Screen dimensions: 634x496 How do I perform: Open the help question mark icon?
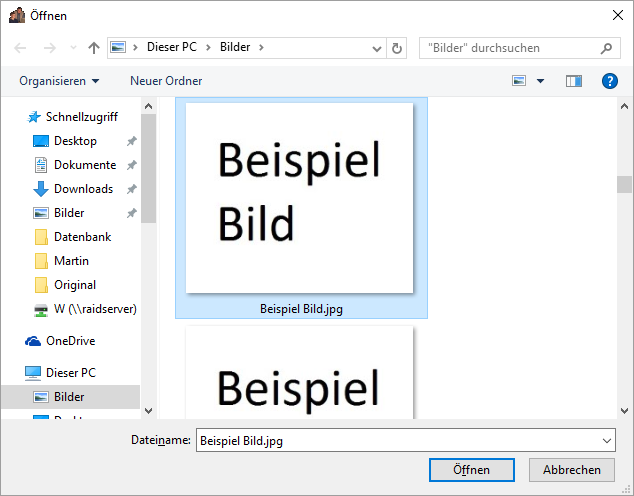point(609,81)
